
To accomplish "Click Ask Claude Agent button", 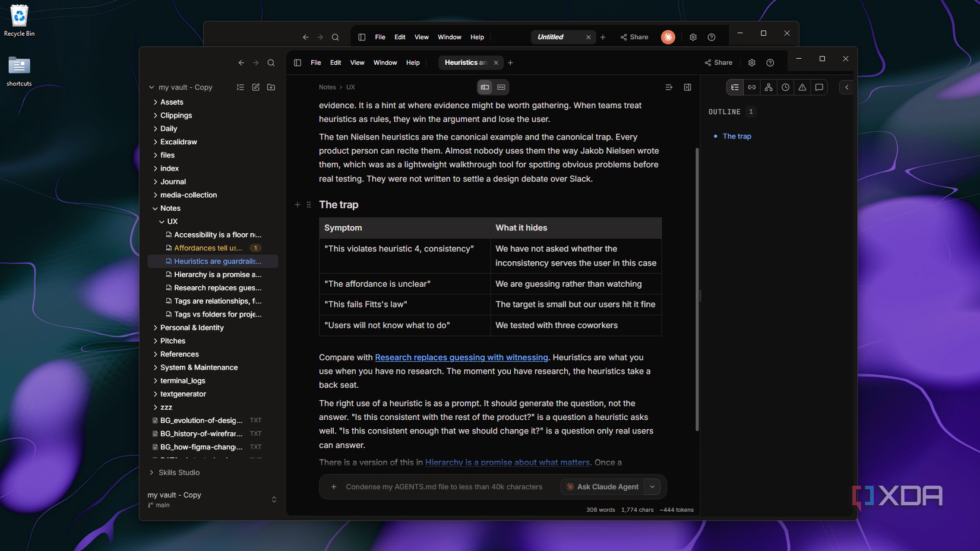I will pyautogui.click(x=602, y=487).
